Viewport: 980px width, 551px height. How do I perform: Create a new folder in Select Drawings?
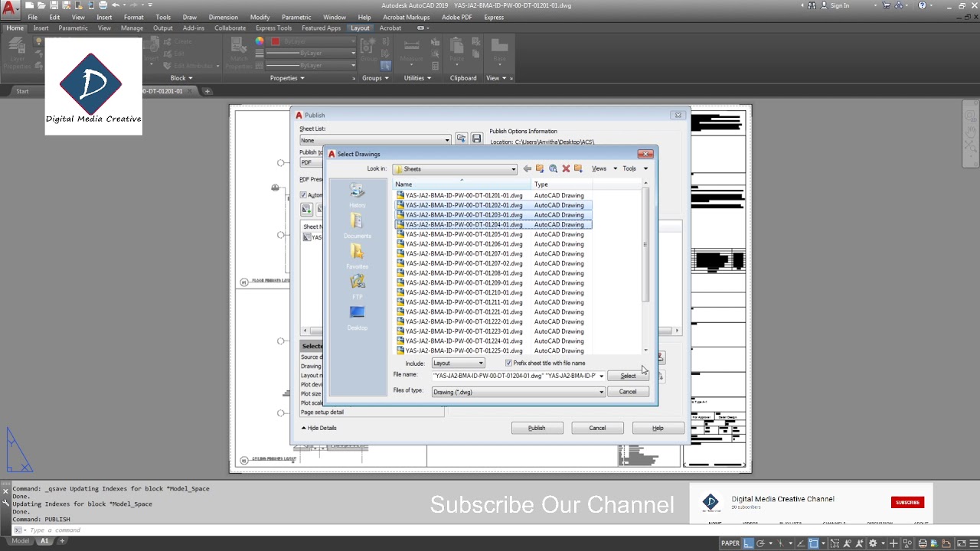point(578,168)
